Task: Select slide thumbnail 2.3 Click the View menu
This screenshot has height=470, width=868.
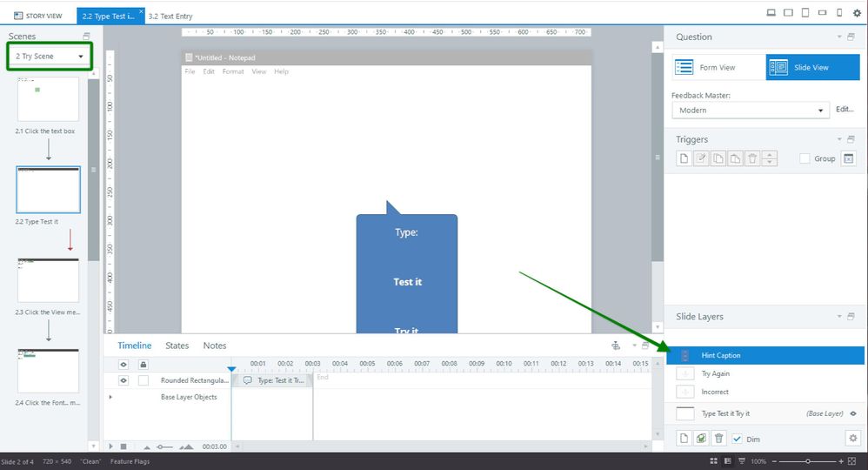Action: [48, 280]
